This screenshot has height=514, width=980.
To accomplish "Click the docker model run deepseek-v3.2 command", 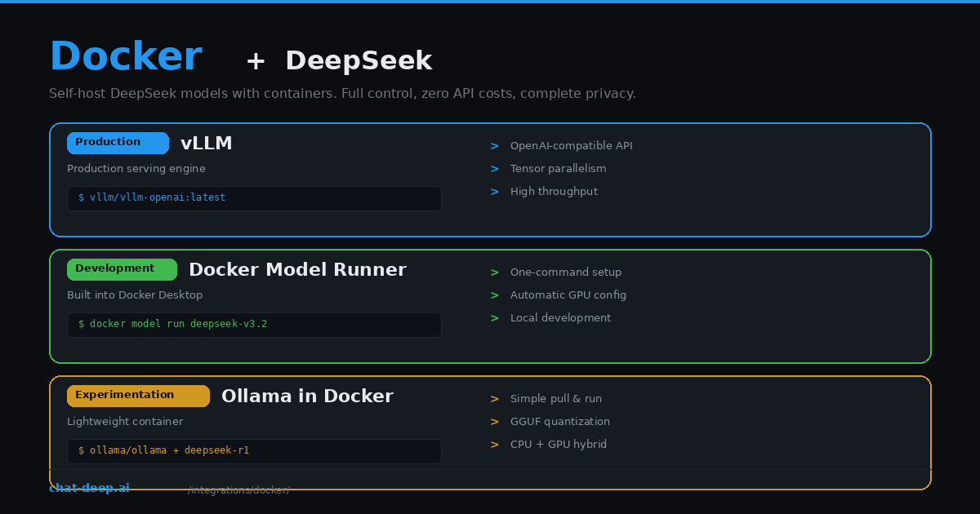I will 253,324.
